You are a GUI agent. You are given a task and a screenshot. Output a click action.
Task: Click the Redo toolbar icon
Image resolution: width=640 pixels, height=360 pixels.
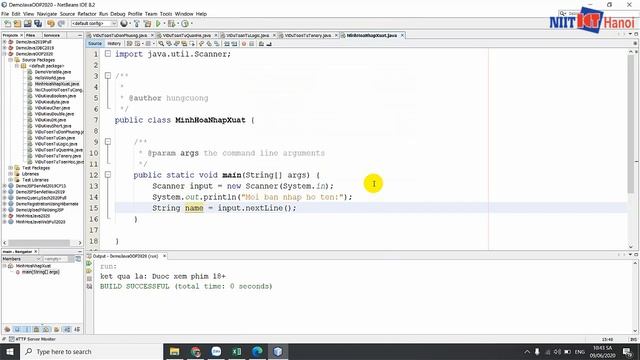(61, 24)
